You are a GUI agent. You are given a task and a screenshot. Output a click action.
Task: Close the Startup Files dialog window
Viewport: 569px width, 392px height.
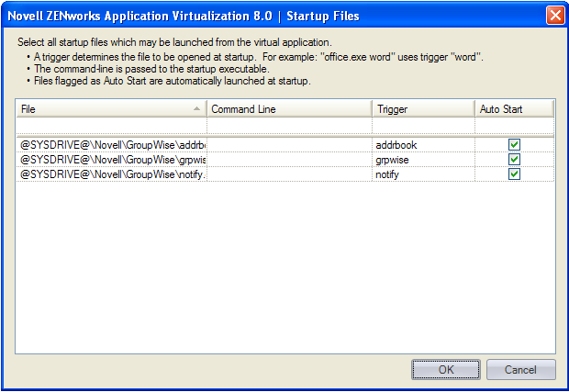point(554,16)
